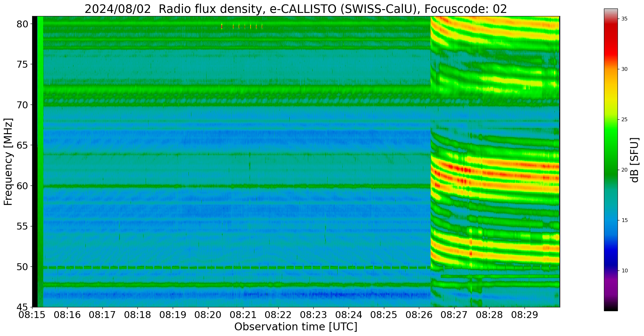
Task: Click the 08:22 time tick label
Action: tap(278, 315)
